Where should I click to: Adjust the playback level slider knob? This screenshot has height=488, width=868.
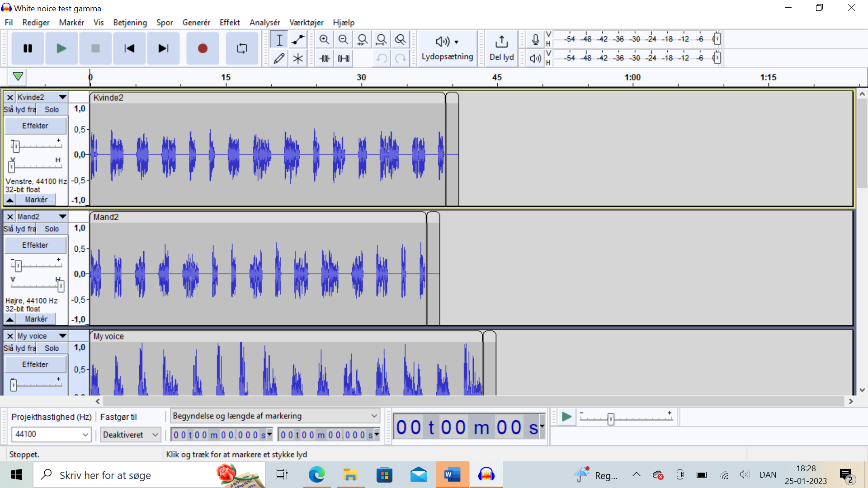(x=717, y=58)
